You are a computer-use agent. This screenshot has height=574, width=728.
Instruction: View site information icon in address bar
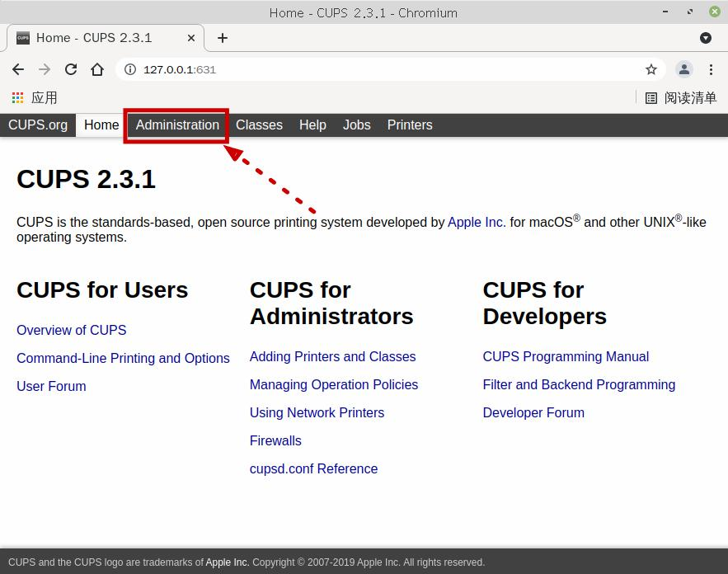[x=130, y=69]
